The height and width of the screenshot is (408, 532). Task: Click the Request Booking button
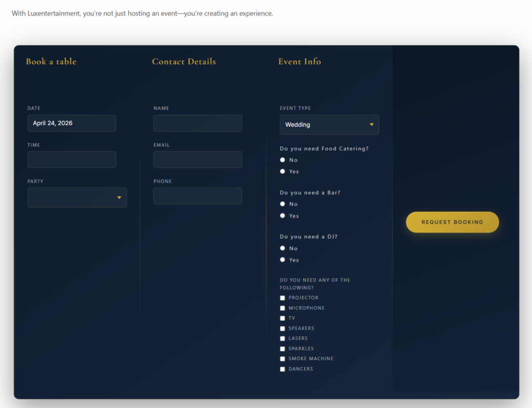coord(453,222)
